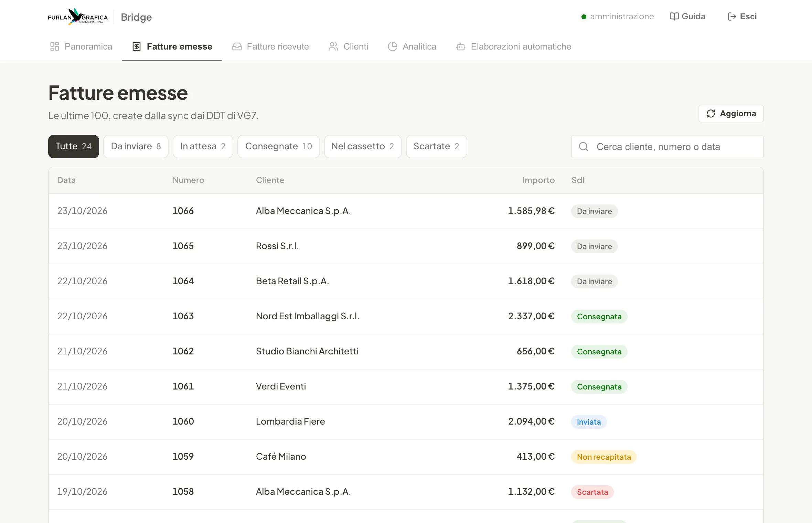The image size is (812, 523).
Task: Select the Fatture emesse tab
Action: 172,46
